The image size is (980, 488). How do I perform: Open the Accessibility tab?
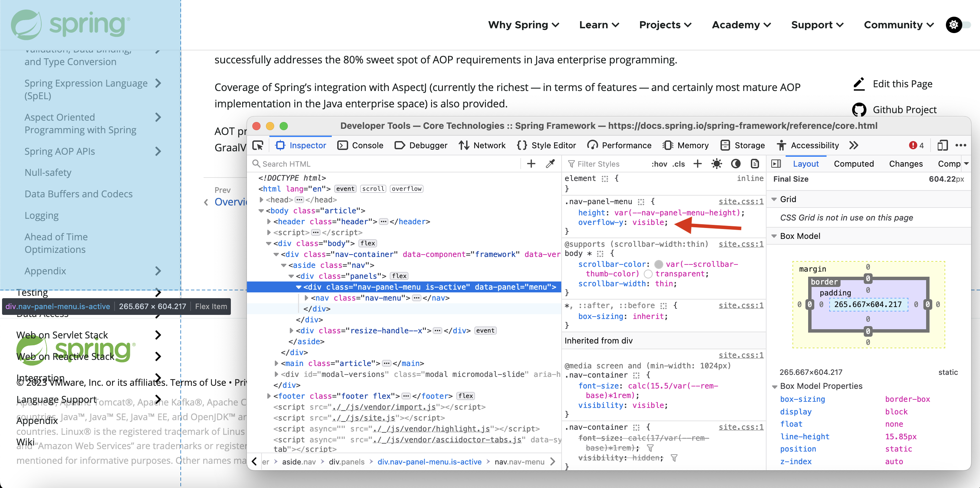[808, 145]
